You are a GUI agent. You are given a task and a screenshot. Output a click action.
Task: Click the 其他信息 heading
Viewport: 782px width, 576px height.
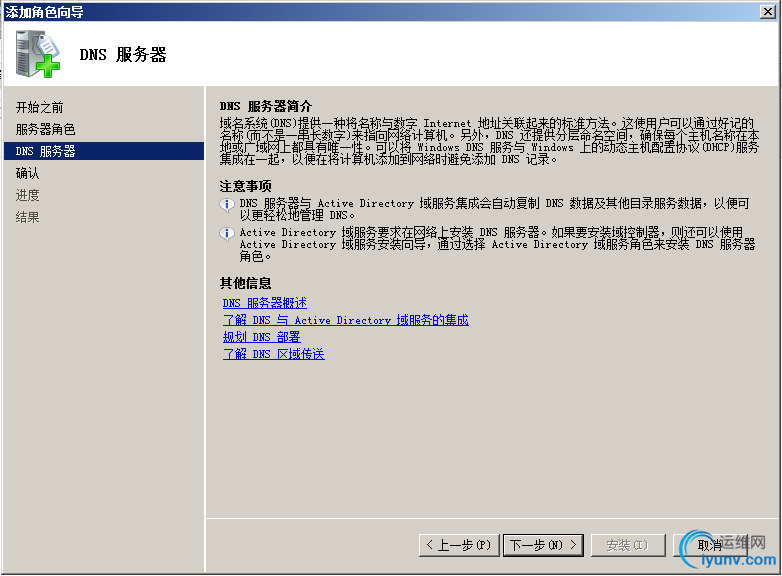click(x=245, y=283)
